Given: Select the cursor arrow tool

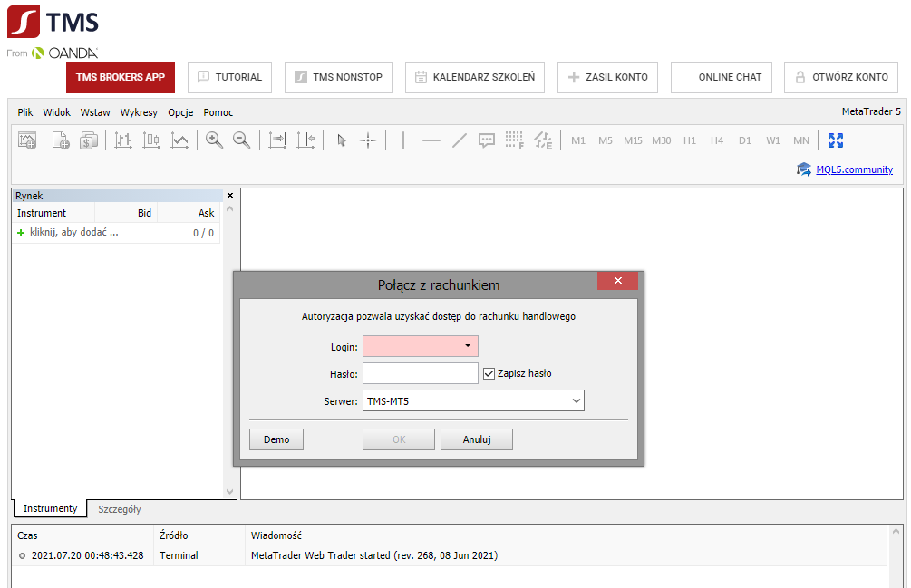Looking at the screenshot, I should (x=342, y=140).
